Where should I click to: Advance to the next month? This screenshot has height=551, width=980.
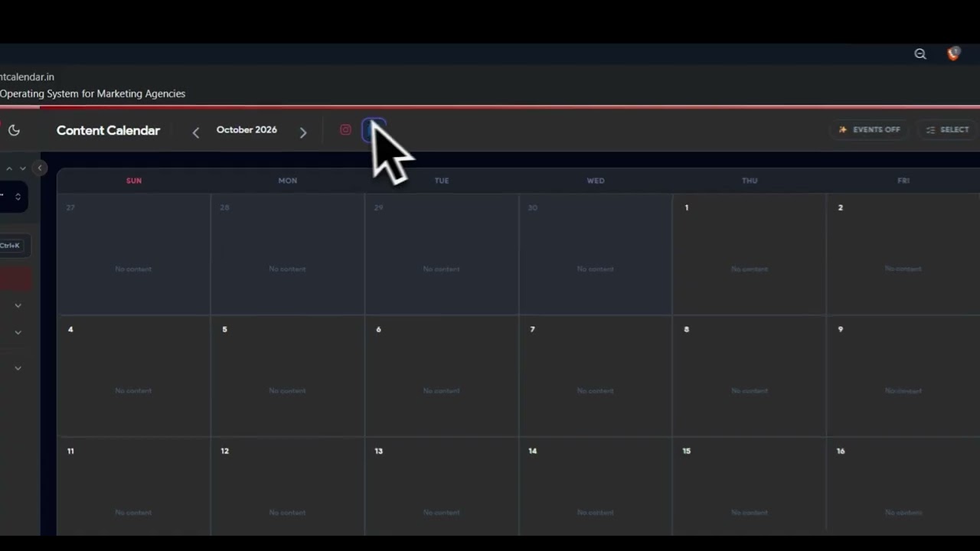[303, 132]
